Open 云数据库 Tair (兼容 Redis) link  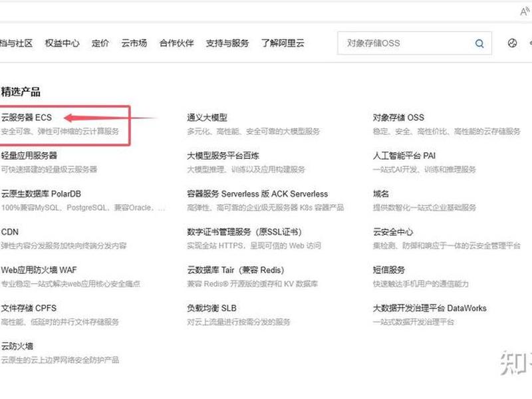pos(235,270)
